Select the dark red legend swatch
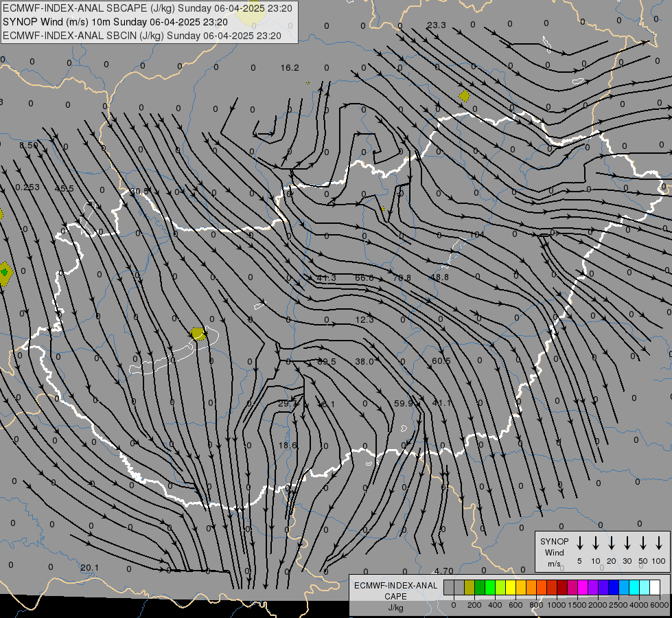The width and height of the screenshot is (672, 618). tap(562, 587)
